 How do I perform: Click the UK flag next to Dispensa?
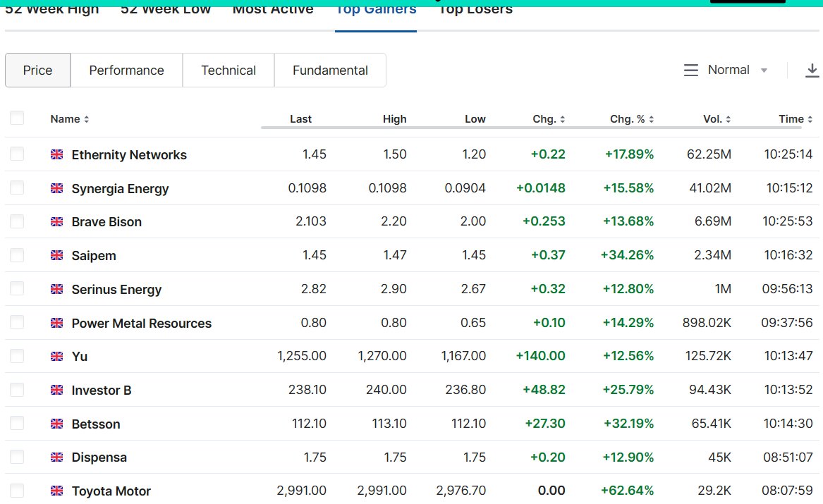pos(56,457)
